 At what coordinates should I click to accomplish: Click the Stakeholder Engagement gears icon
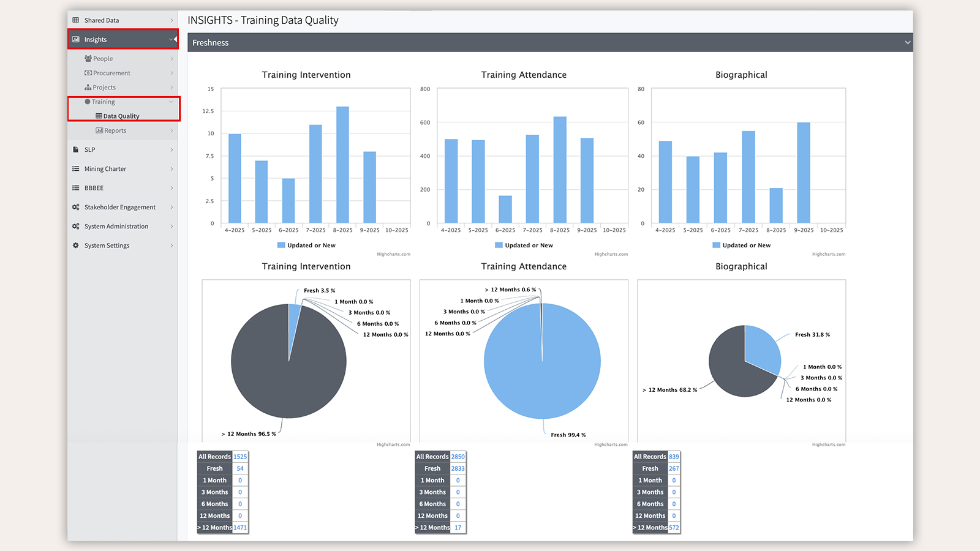pos(76,208)
